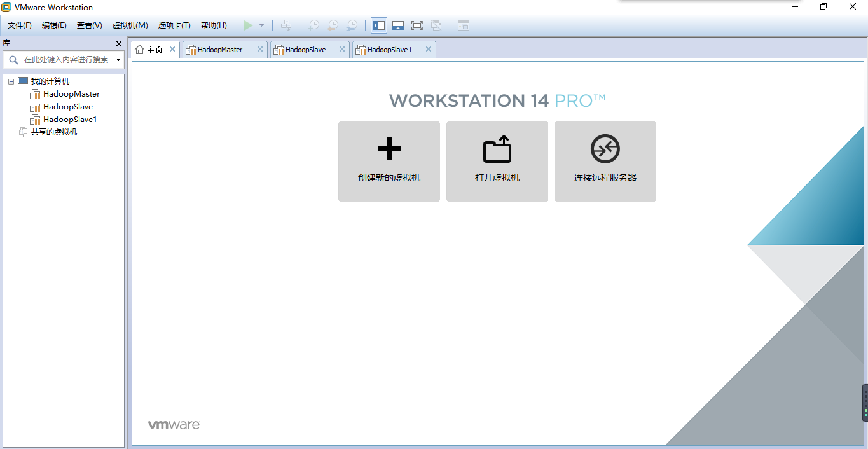Open the 编辑(E) menu
Screen dimensions: 868x449
(54, 25)
